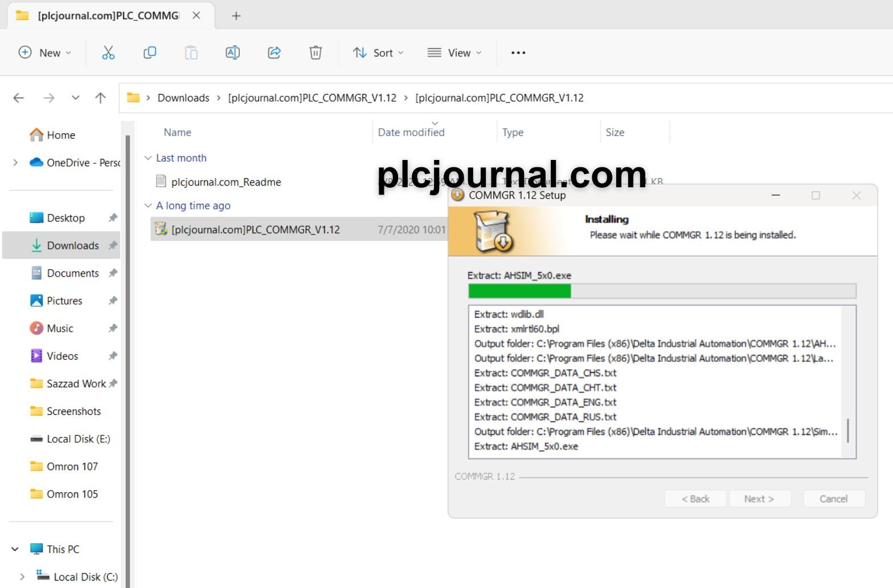The height and width of the screenshot is (588, 893).
Task: Click the COMMGR install progress bar
Action: [x=662, y=291]
